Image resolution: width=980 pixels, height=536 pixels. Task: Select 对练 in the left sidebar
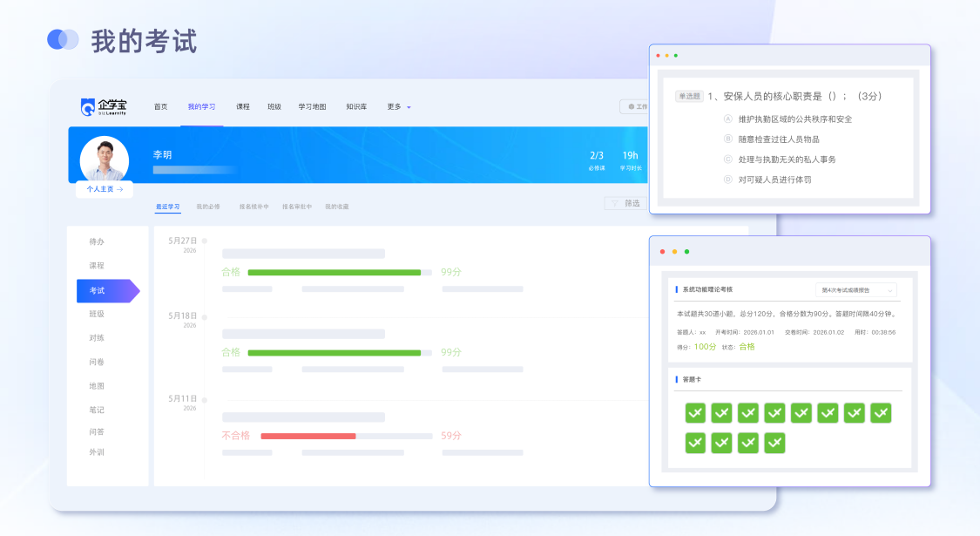pyautogui.click(x=96, y=338)
